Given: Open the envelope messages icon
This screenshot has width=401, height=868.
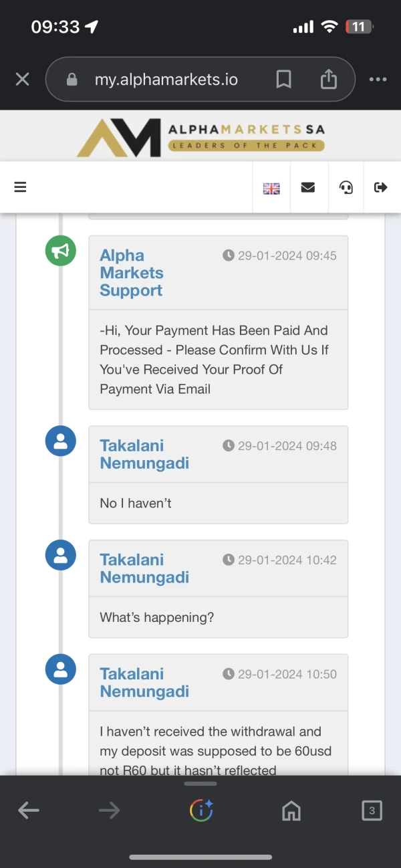Looking at the screenshot, I should coord(308,187).
